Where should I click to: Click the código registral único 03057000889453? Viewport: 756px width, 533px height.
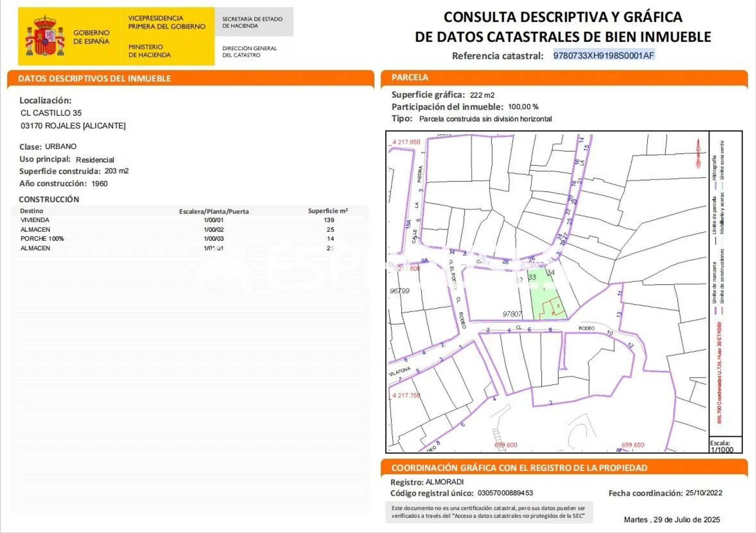click(505, 493)
